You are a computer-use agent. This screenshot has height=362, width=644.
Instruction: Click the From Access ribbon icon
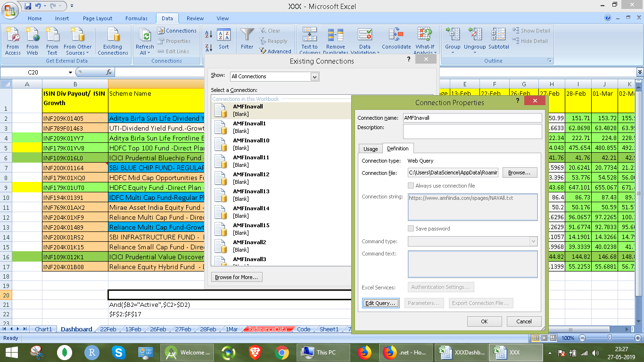[x=13, y=41]
